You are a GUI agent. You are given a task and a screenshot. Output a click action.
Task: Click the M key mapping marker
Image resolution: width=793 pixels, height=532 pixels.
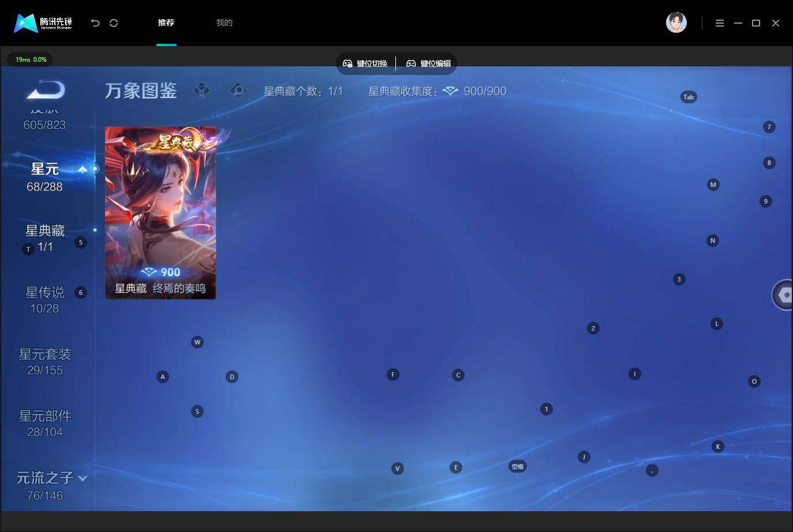pos(713,185)
